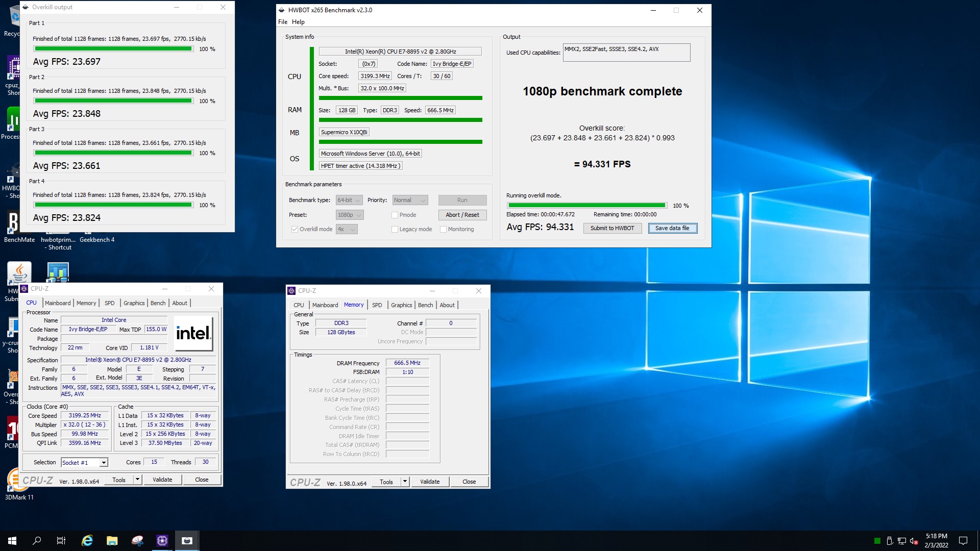The height and width of the screenshot is (551, 980).
Task: Click the HWBOT x265 Benchmark title bar icon
Action: pos(281,10)
